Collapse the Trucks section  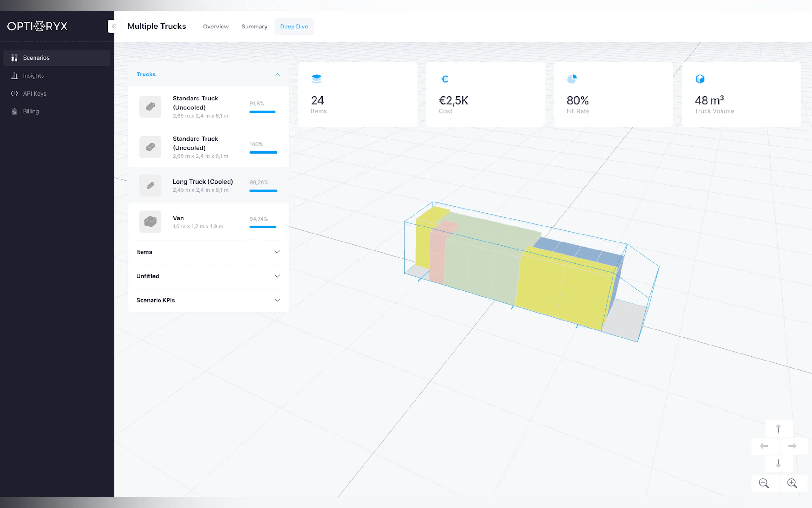(x=277, y=74)
